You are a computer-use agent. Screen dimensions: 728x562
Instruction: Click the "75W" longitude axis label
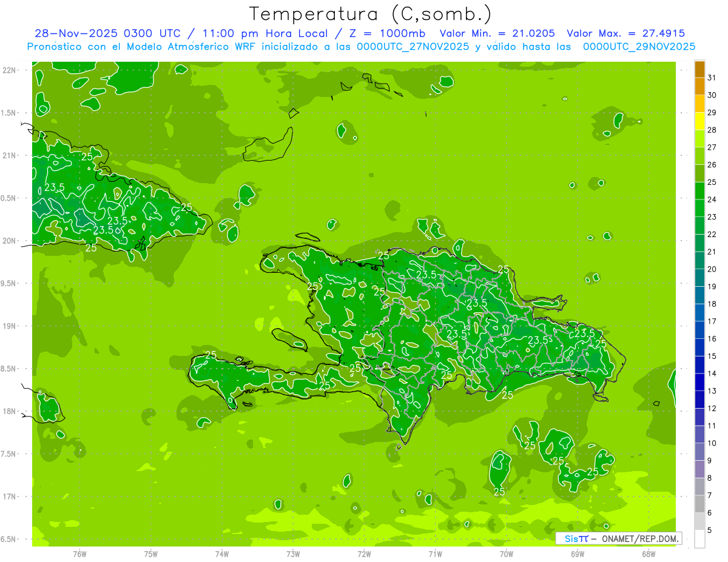(x=150, y=554)
